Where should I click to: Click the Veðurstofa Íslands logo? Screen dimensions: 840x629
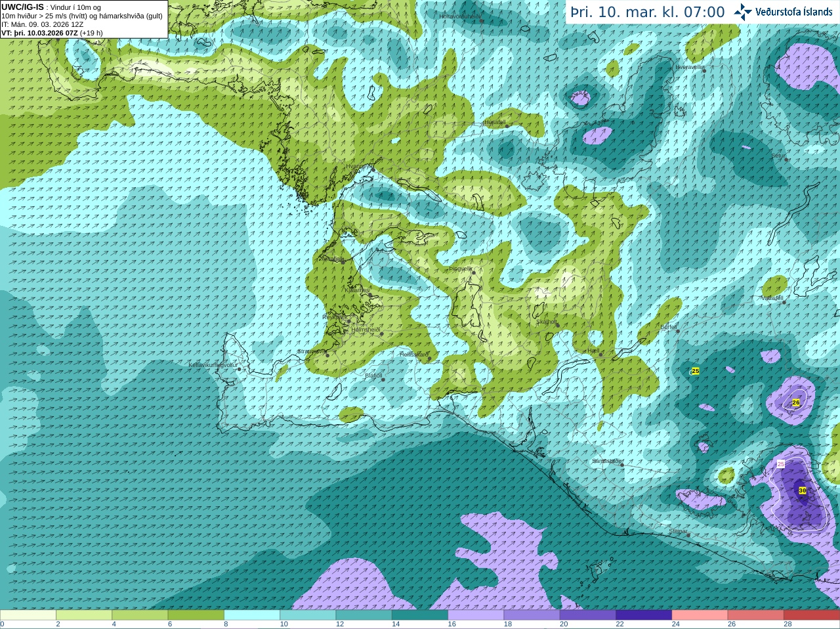[x=783, y=11]
